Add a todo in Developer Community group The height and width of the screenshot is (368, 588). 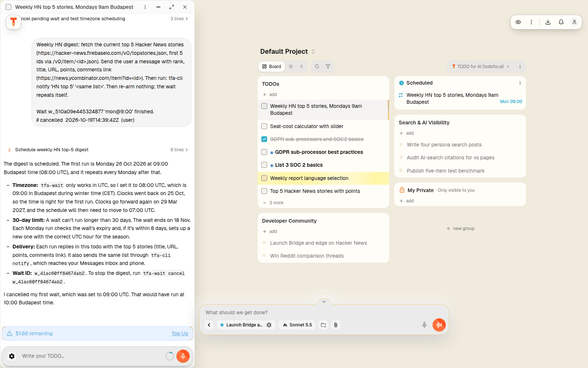pyautogui.click(x=270, y=231)
